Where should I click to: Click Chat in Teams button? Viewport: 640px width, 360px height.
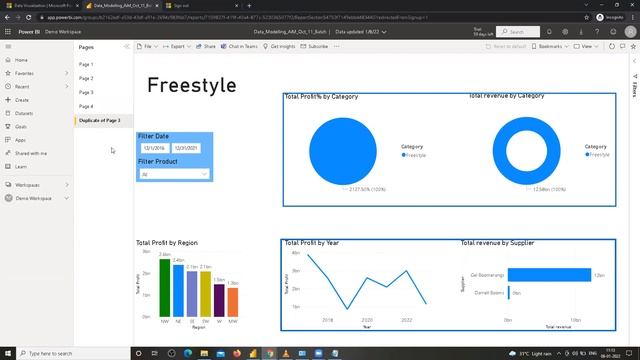(x=239, y=47)
